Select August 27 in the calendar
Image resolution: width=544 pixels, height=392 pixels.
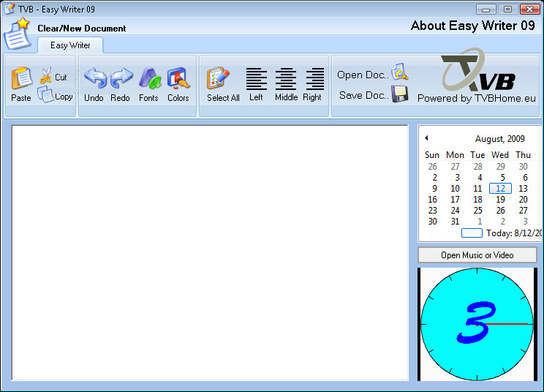click(x=523, y=211)
